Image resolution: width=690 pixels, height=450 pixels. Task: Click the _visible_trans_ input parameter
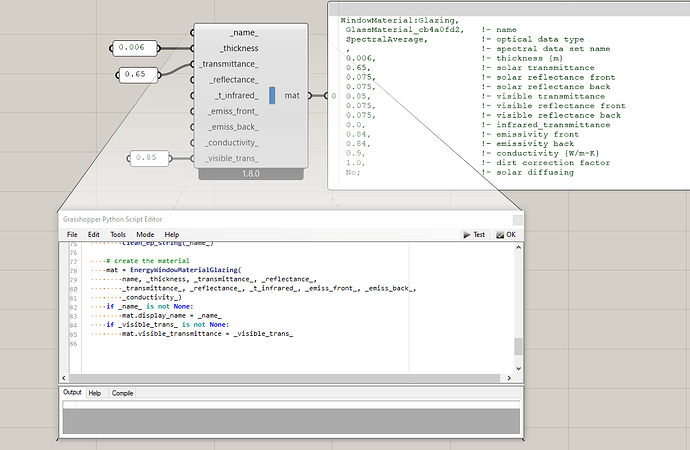click(231, 158)
